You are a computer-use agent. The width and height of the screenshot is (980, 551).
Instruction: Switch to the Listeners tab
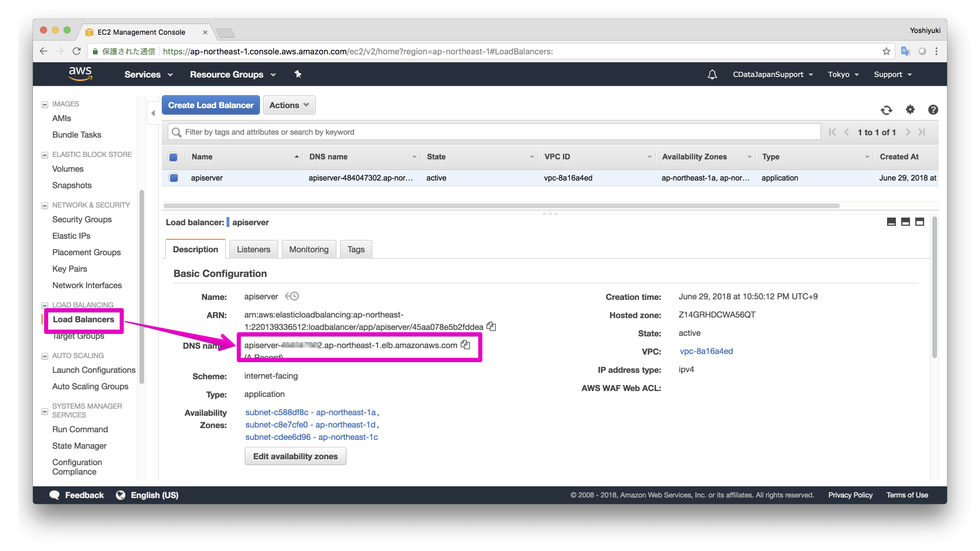pyautogui.click(x=254, y=249)
